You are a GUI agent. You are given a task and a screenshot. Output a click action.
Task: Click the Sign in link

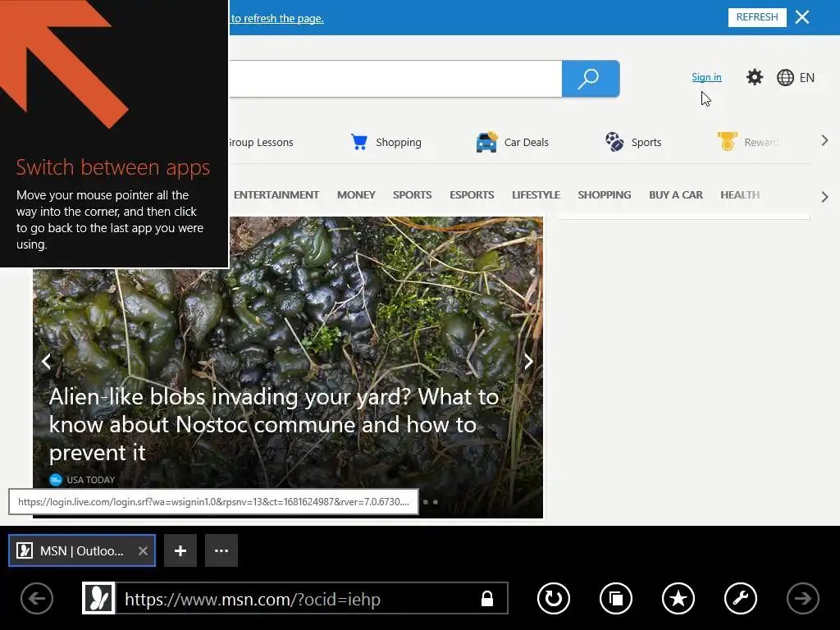coord(706,77)
